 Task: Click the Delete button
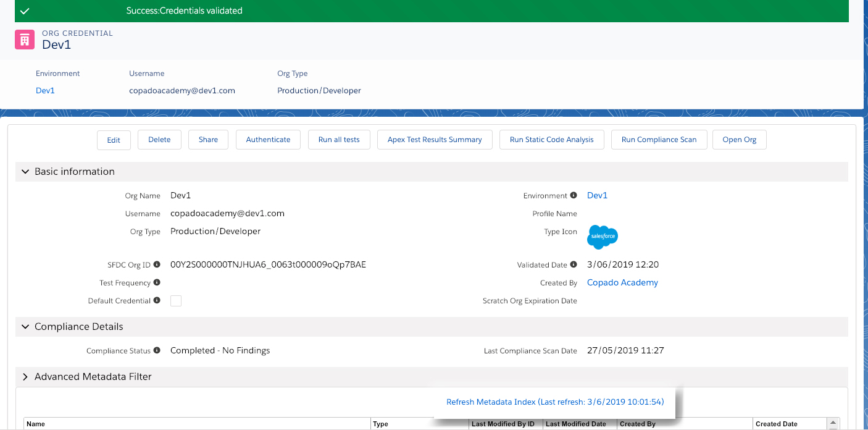[159, 140]
